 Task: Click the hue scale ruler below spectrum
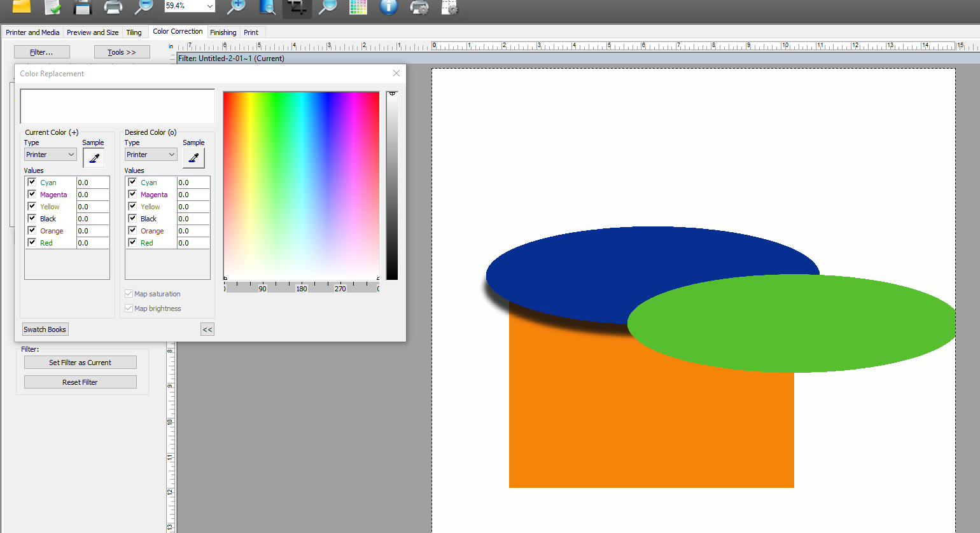[302, 287]
